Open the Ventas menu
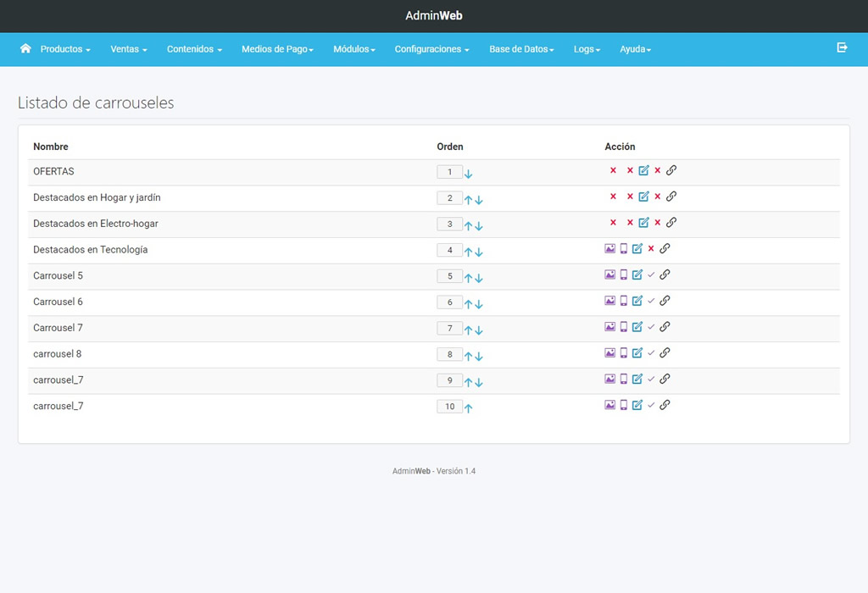The image size is (868, 593). click(x=129, y=50)
